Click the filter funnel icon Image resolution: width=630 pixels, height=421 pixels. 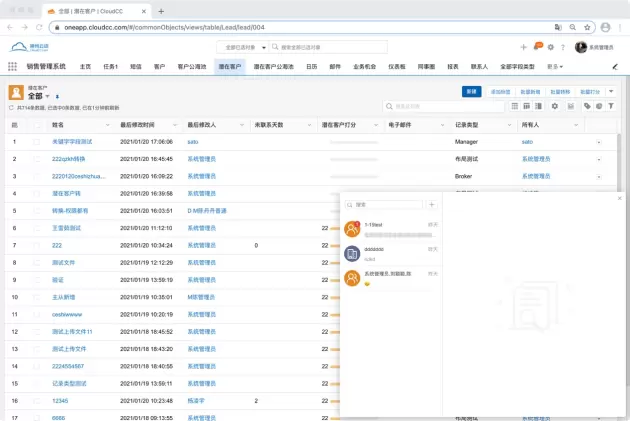[611, 105]
